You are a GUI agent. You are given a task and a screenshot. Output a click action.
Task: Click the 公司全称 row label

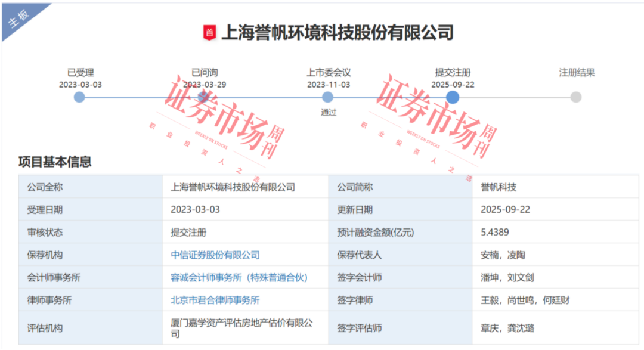[x=45, y=187]
